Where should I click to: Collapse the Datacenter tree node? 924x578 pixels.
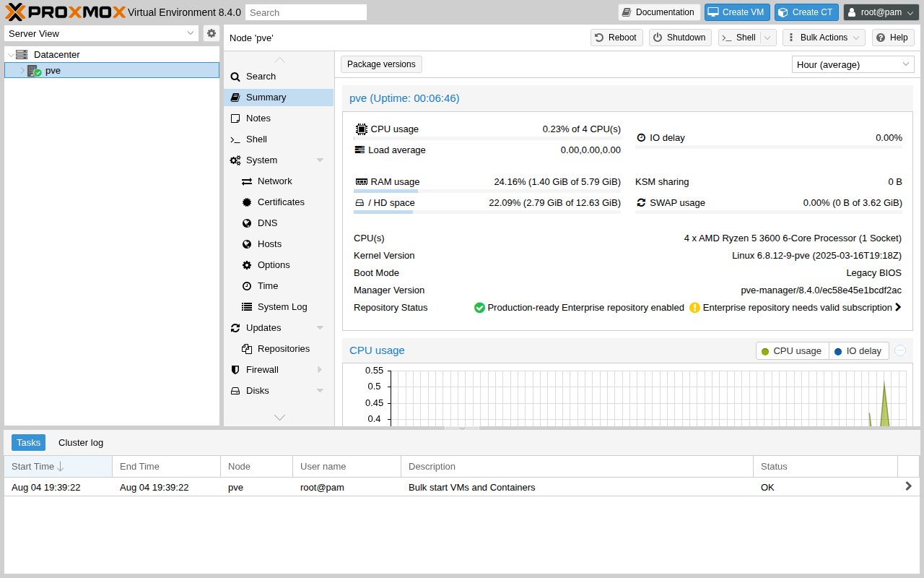(x=10, y=55)
